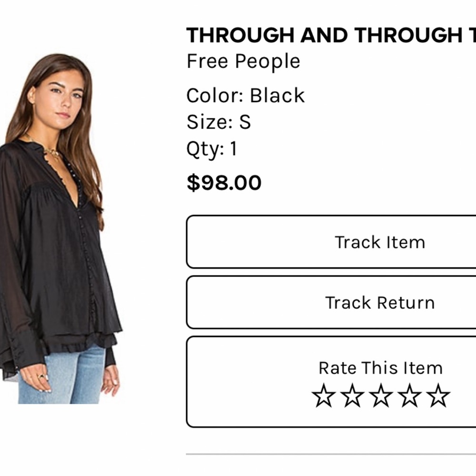Click the Size: S label
The width and height of the screenshot is (476, 476).
219,122
